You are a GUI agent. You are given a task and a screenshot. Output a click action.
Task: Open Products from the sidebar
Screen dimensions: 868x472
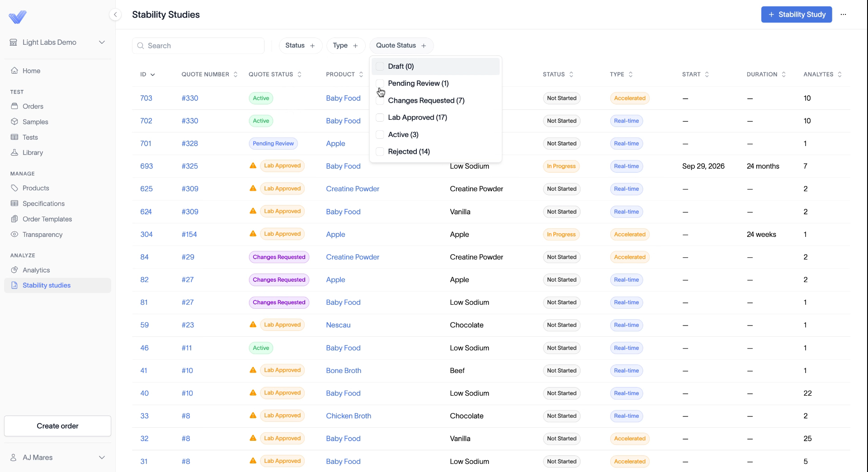pyautogui.click(x=57, y=188)
